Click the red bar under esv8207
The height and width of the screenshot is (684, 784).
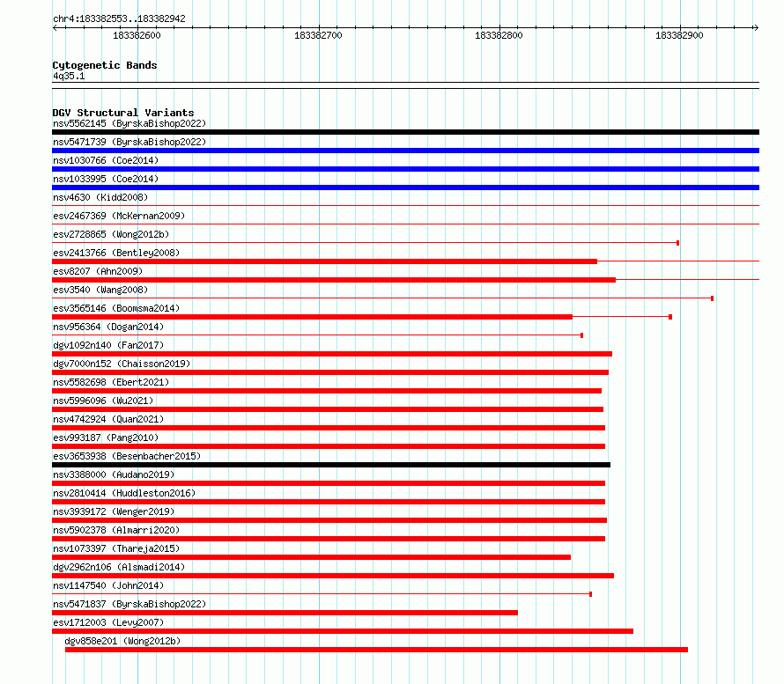(334, 280)
